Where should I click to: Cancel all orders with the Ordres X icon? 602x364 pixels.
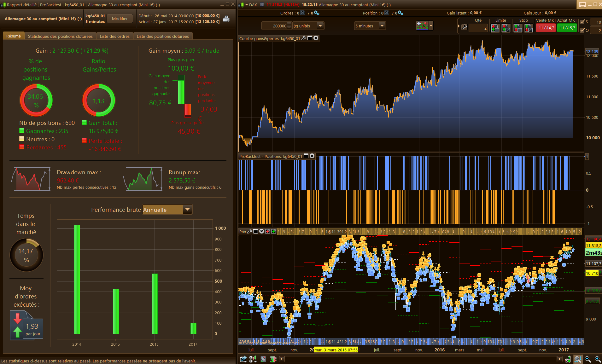click(303, 13)
